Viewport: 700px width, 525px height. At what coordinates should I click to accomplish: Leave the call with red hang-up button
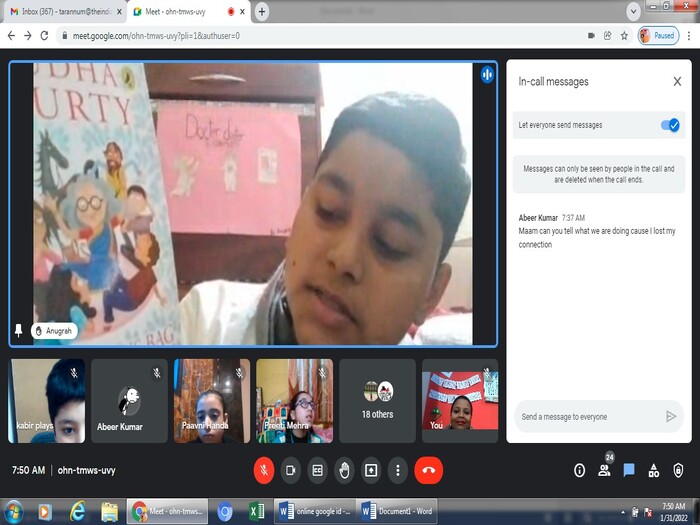click(x=429, y=470)
